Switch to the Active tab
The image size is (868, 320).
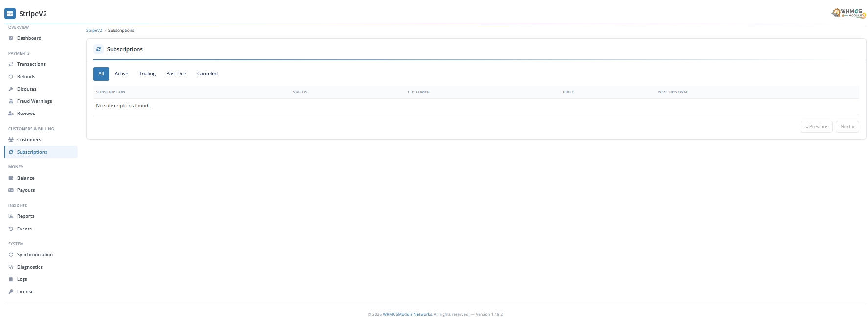(x=121, y=74)
